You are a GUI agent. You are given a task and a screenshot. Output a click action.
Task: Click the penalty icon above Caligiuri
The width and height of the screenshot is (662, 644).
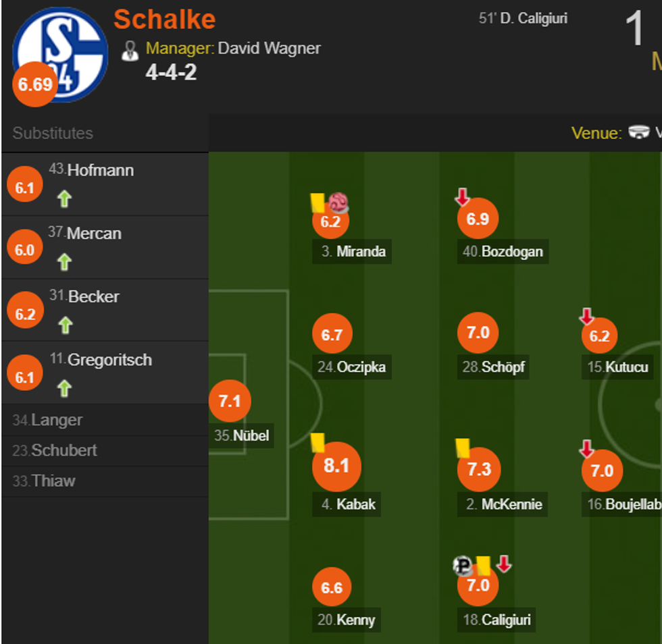point(463,566)
